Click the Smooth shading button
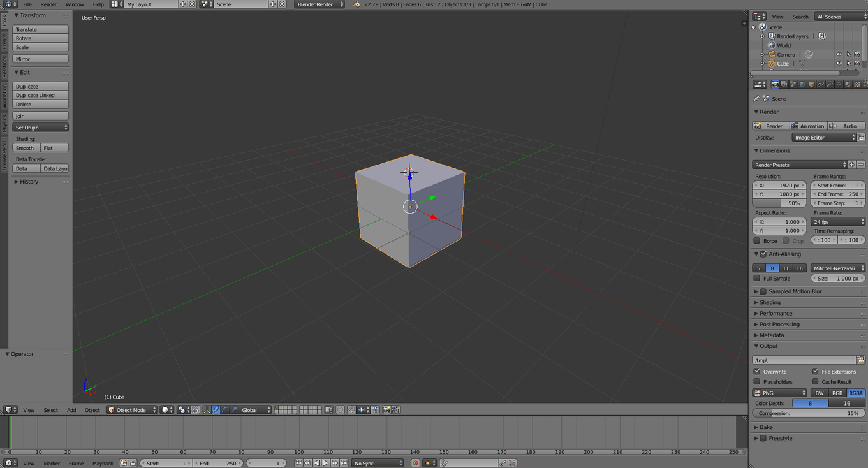Viewport: 868px width, 468px height. [x=24, y=147]
